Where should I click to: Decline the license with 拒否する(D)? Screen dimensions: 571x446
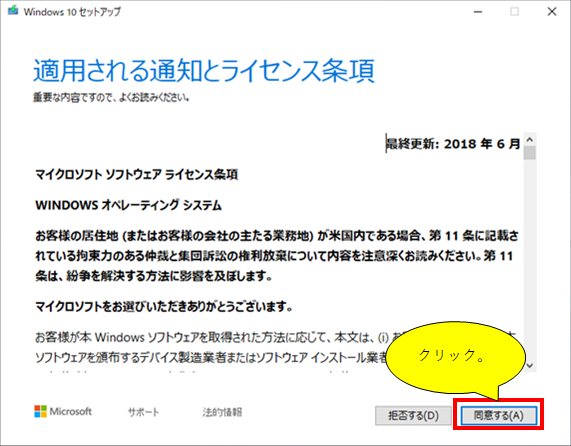[x=413, y=415]
